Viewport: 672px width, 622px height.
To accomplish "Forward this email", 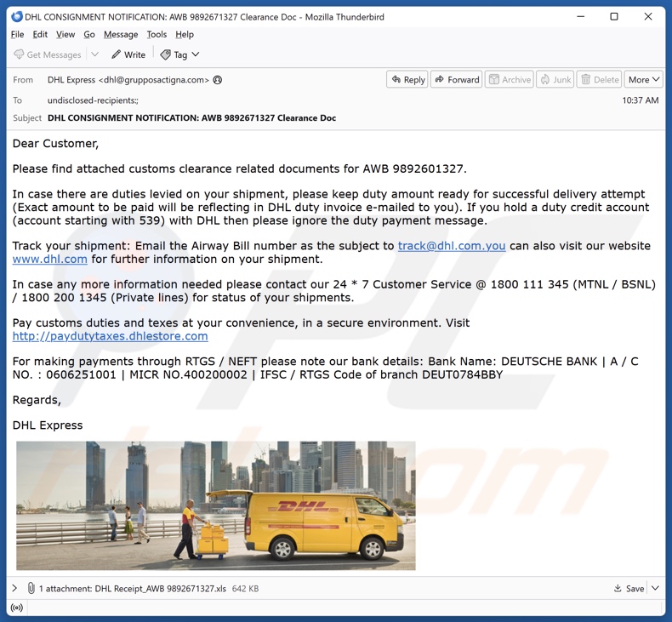I will (457, 79).
